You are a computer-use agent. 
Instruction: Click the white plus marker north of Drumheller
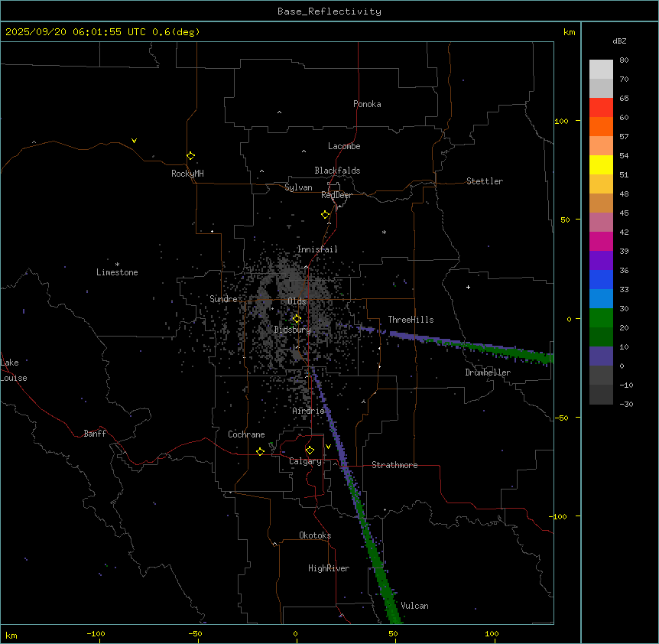(x=468, y=287)
